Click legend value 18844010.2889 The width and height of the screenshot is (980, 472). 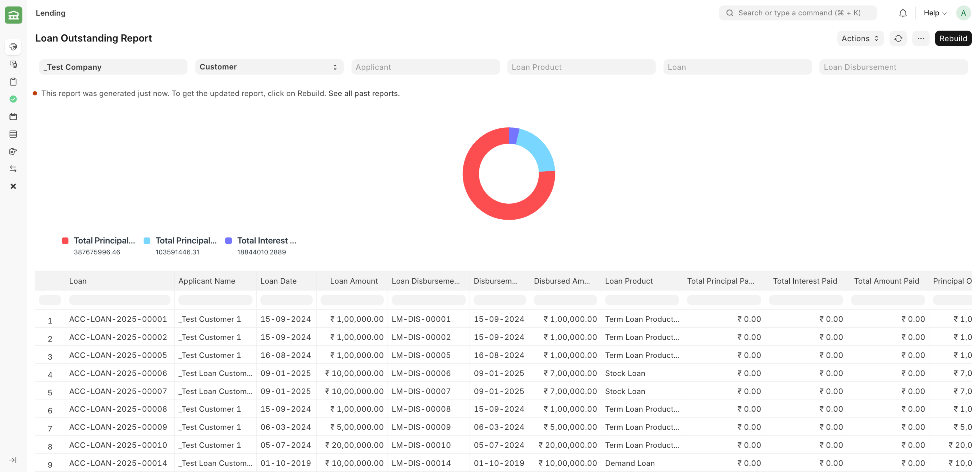(261, 252)
